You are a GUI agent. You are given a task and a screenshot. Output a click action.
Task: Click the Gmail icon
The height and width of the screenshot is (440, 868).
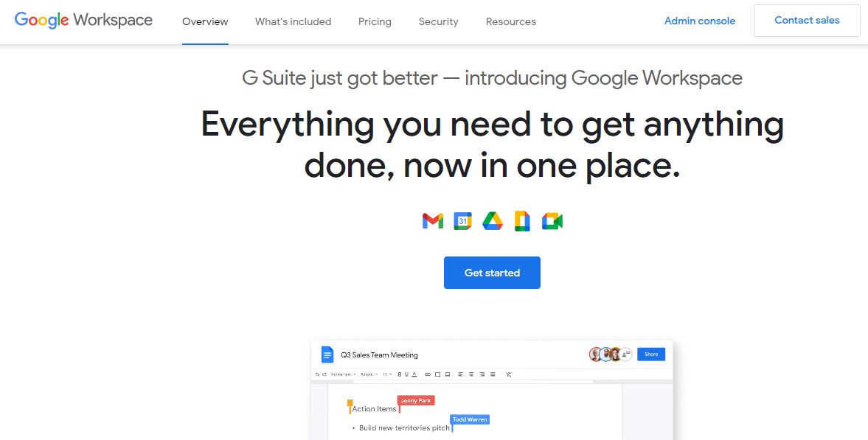tap(433, 221)
